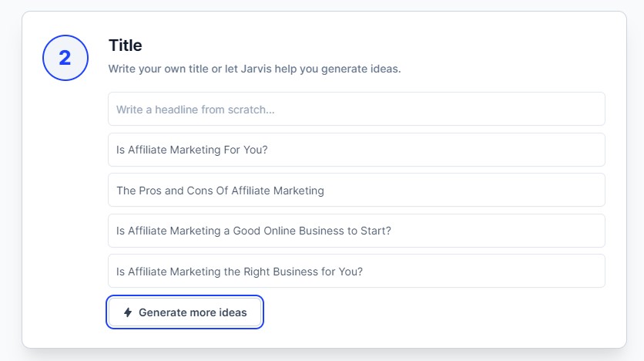Focus the 'Write a headline from scratch' field

(356, 110)
